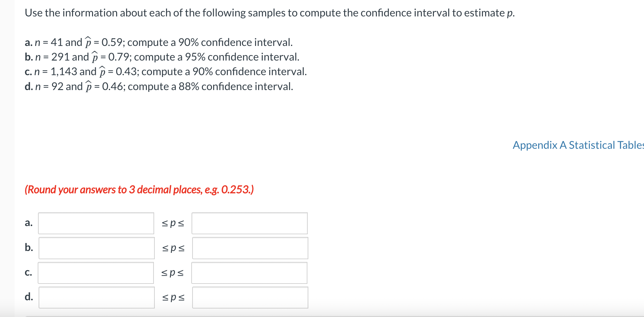Click the upper bound input for part d

[249, 297]
